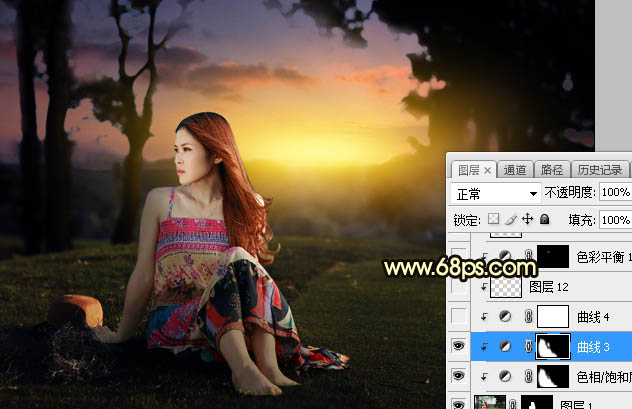The image size is (632, 409).
Task: Select layer name 图层 1
Action: pyautogui.click(x=576, y=405)
